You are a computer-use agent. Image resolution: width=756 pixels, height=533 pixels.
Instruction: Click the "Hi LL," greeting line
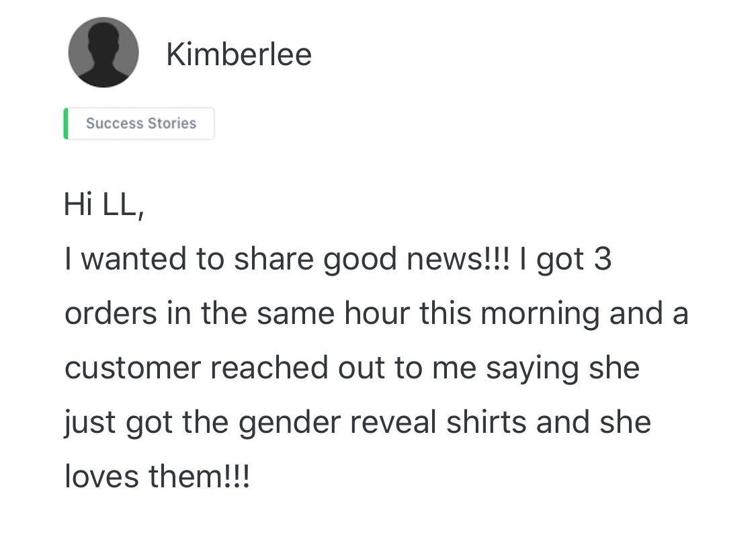click(103, 204)
